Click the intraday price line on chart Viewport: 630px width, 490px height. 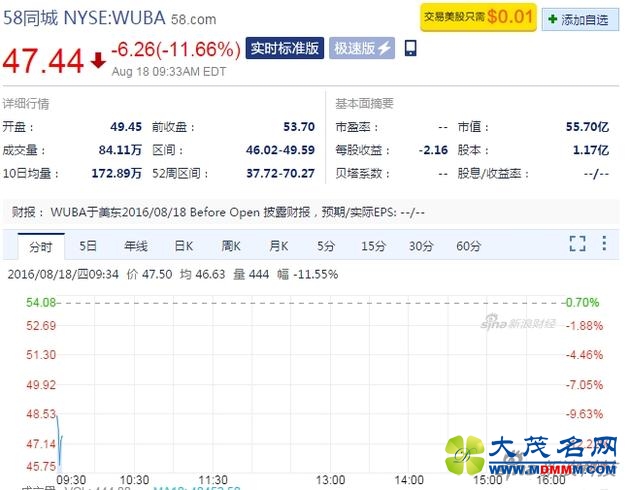click(59, 442)
